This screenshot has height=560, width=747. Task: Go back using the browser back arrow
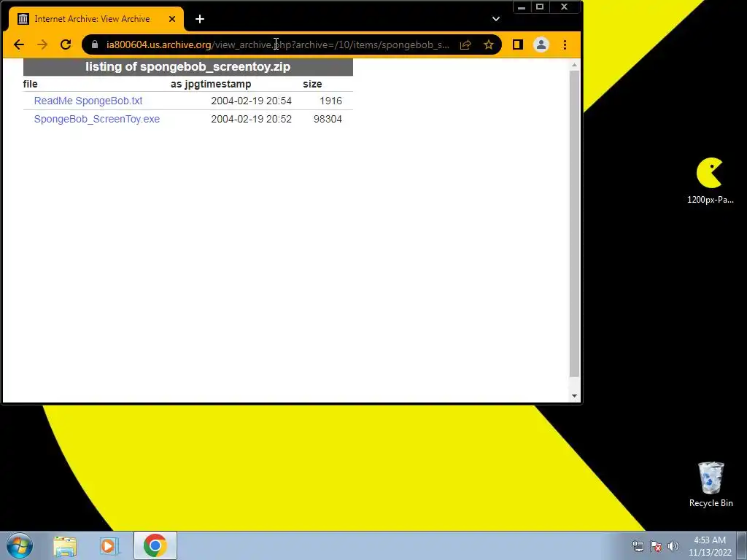(x=18, y=44)
